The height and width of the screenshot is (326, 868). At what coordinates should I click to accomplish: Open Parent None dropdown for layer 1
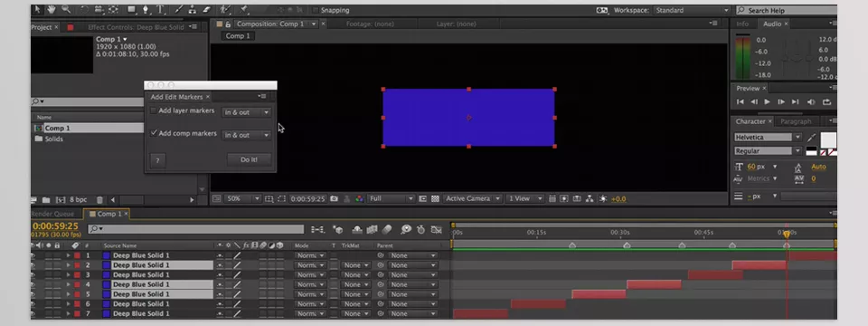(412, 255)
